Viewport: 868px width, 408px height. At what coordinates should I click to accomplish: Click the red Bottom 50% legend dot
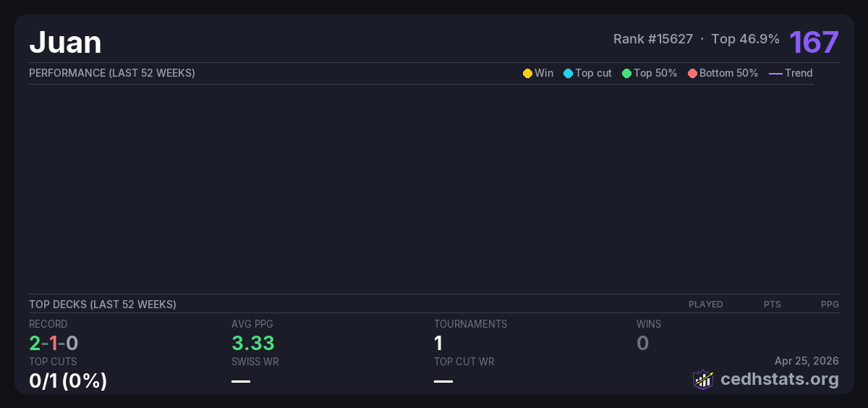click(692, 73)
